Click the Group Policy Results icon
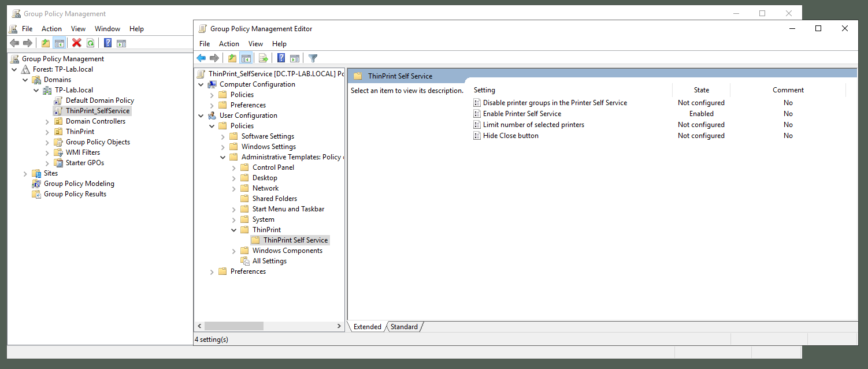 pos(36,194)
